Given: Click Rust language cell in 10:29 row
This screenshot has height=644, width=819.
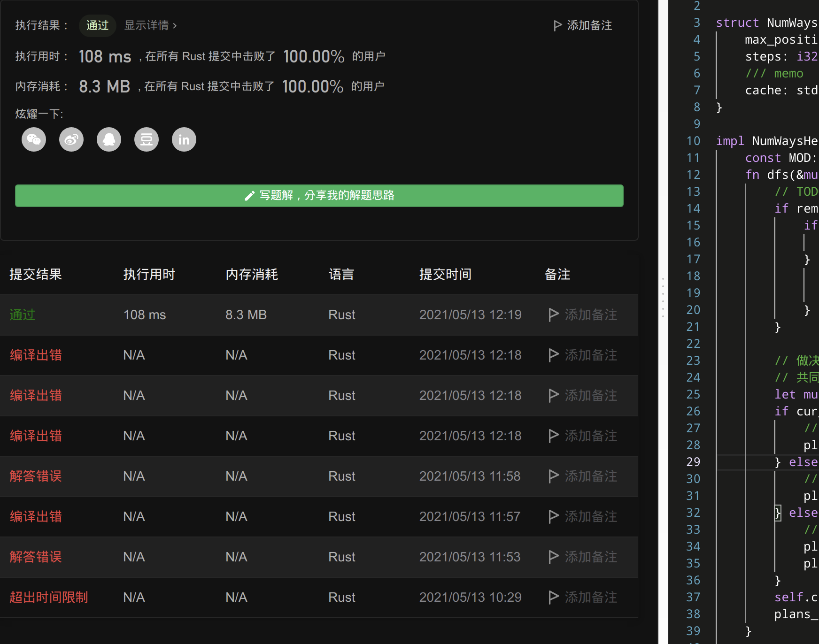Looking at the screenshot, I should click(x=342, y=597).
